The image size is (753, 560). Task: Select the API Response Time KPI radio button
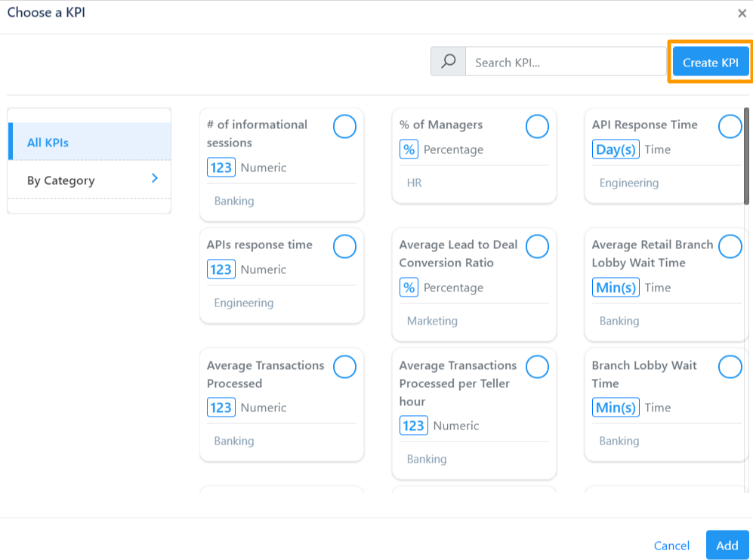click(730, 126)
